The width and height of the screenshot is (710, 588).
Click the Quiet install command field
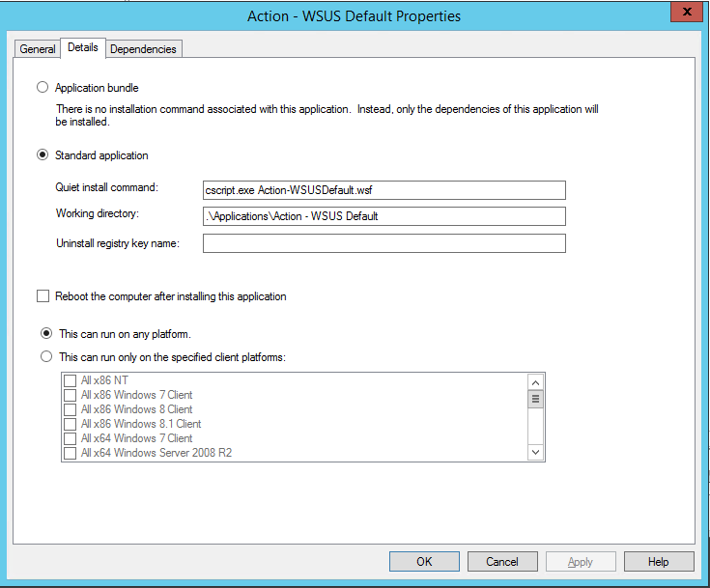383,190
